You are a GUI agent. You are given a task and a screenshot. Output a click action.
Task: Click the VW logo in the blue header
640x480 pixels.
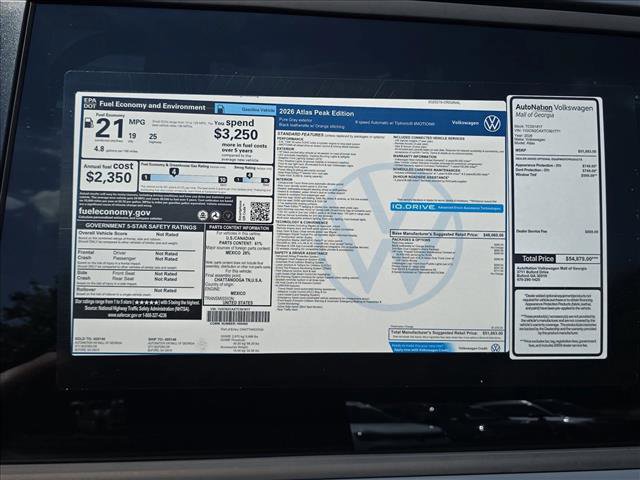click(x=492, y=123)
